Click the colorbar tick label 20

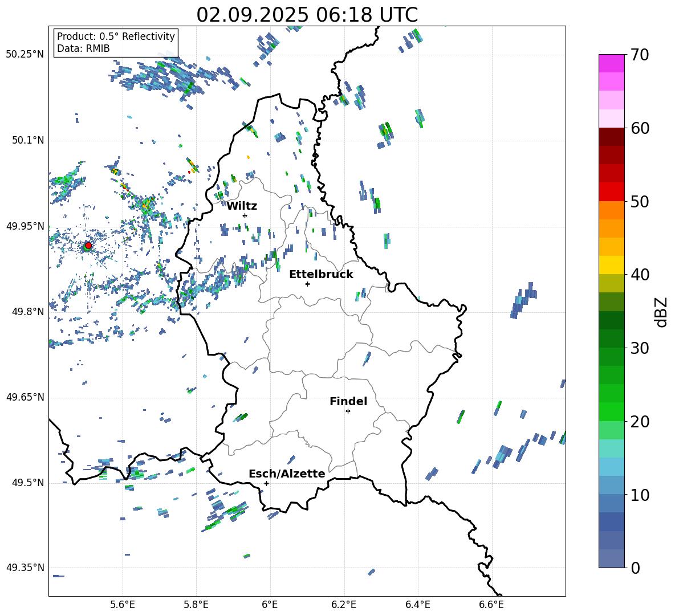(x=640, y=422)
